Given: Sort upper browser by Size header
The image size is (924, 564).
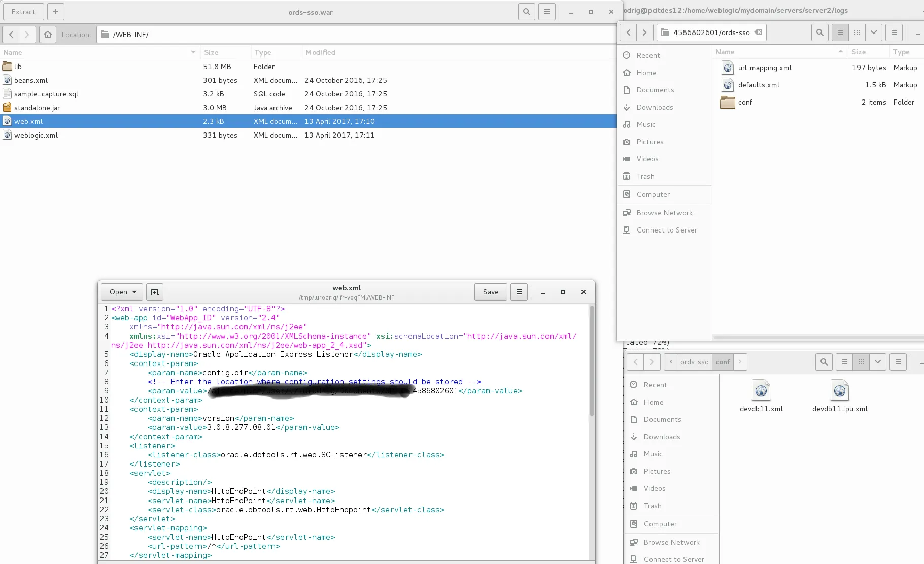Looking at the screenshot, I should (x=868, y=52).
